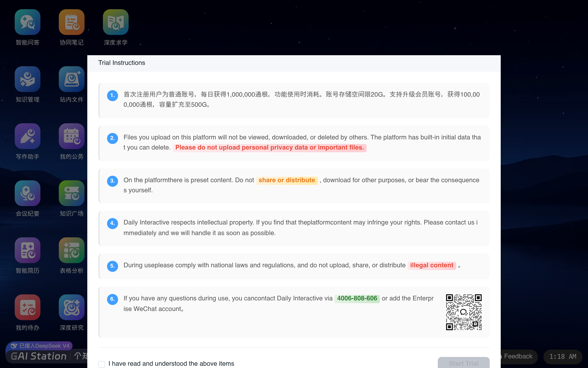Open the 深度求学 app icon
Viewport: 588px width, 368px height.
(x=116, y=22)
